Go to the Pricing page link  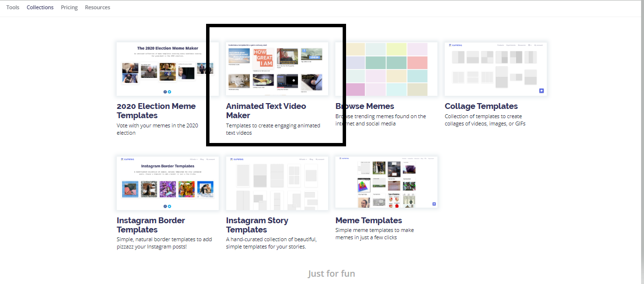[70, 7]
